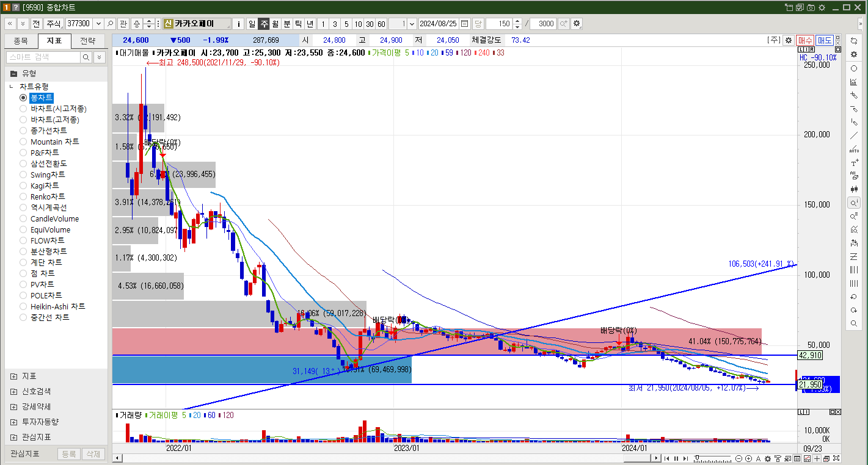Click the smart search magnifier button

[x=86, y=57]
